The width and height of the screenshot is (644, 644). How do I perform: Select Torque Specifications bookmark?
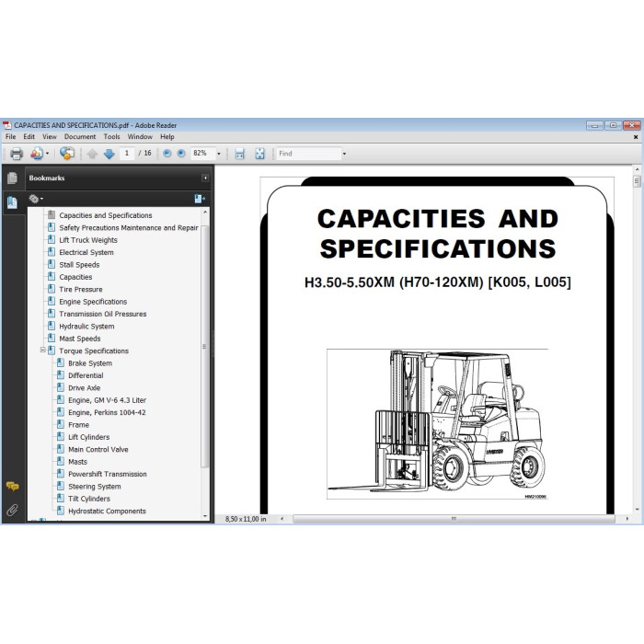coord(94,351)
